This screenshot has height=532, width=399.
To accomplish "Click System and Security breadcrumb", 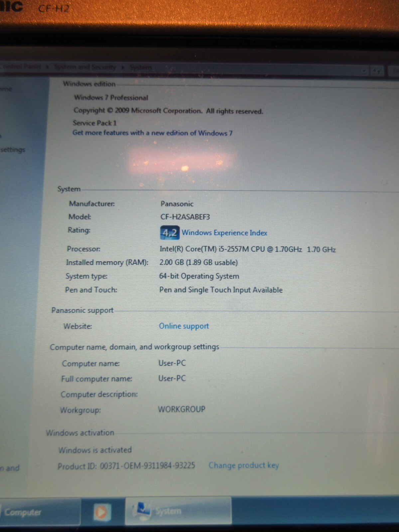I will click(85, 67).
